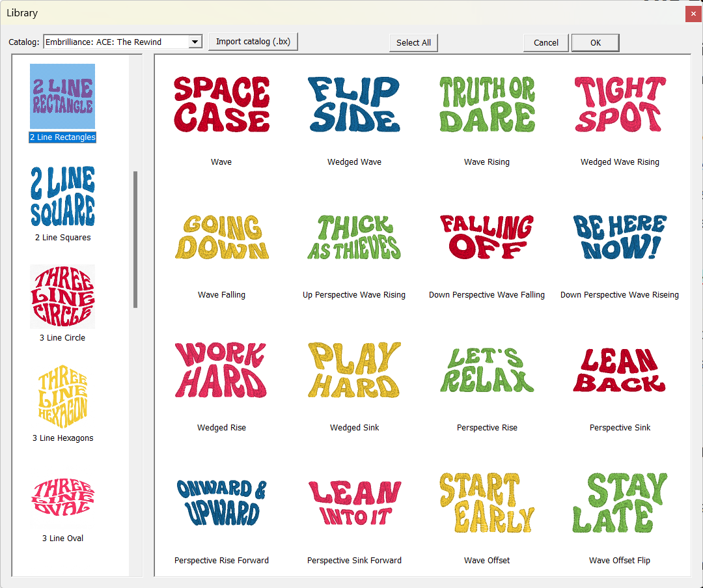Select the Perspective Rise Forward design
Viewport: 703px width, 588px height.
(x=221, y=503)
